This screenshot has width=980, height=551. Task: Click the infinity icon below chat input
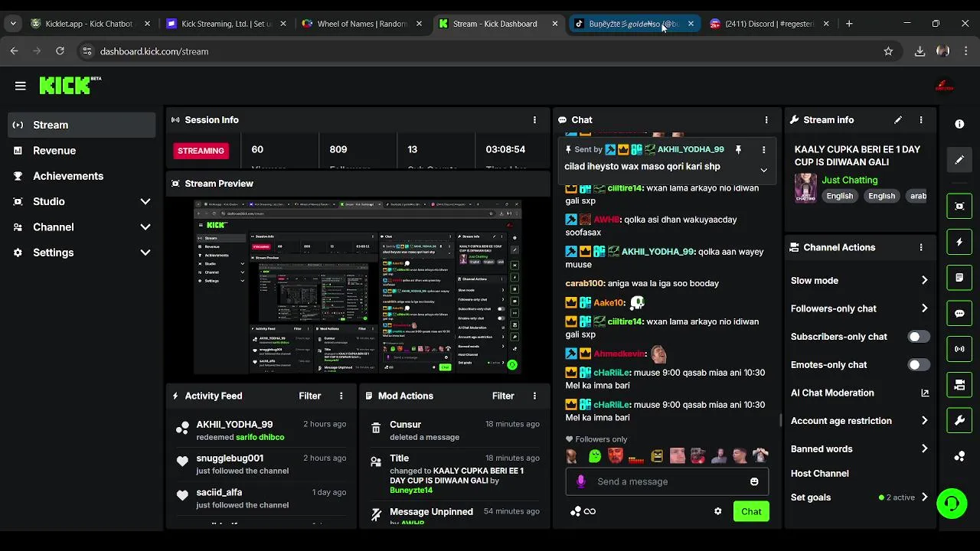tap(590, 511)
